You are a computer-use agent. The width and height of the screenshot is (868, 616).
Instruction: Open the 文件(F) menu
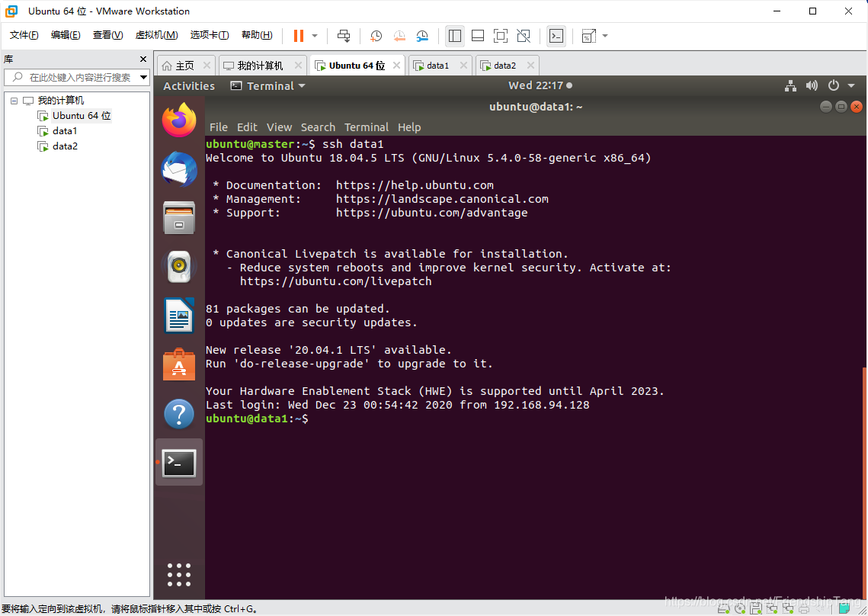pos(24,35)
